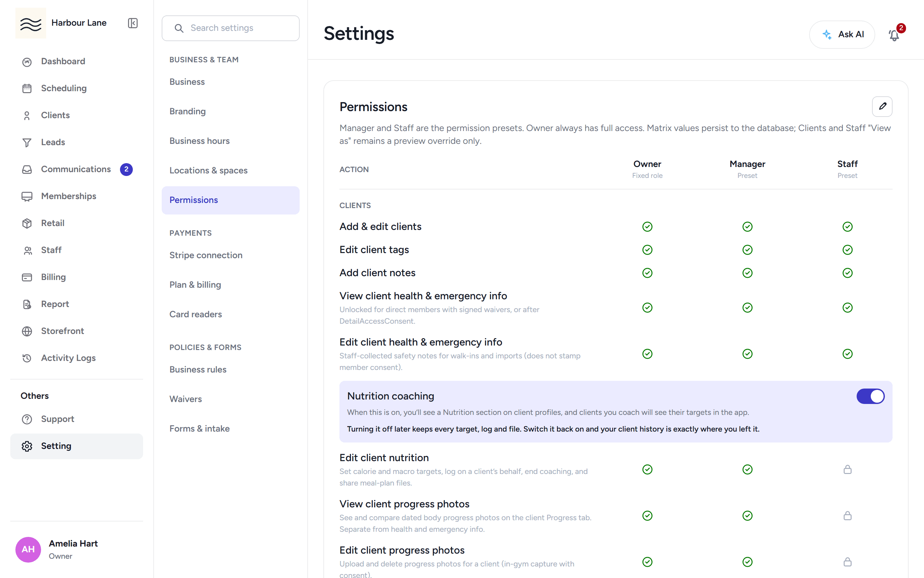This screenshot has width=924, height=578.
Task: Click the Ask AI button
Action: [x=842, y=34]
